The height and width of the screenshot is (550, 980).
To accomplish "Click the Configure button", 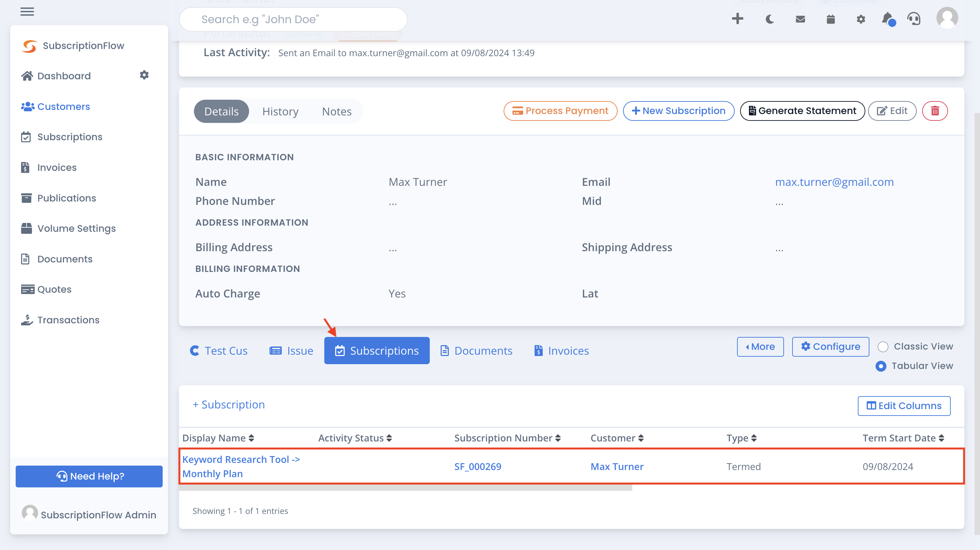I will click(830, 346).
